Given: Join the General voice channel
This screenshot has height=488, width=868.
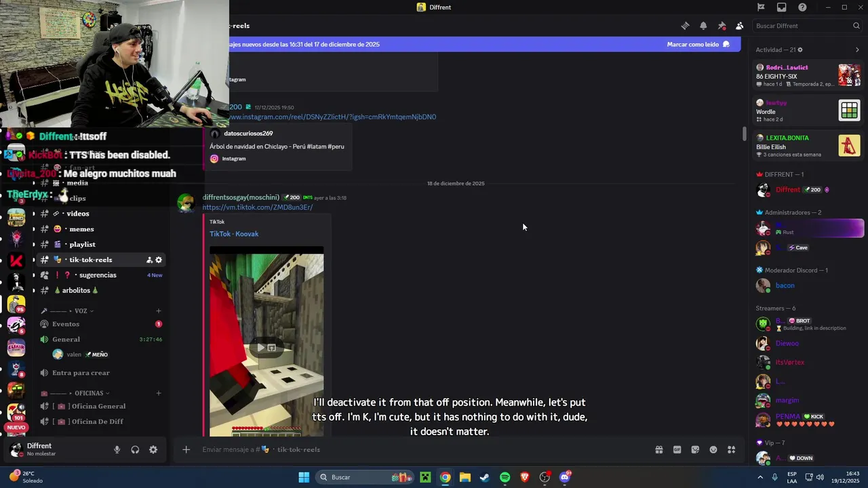Looking at the screenshot, I should tap(100, 339).
